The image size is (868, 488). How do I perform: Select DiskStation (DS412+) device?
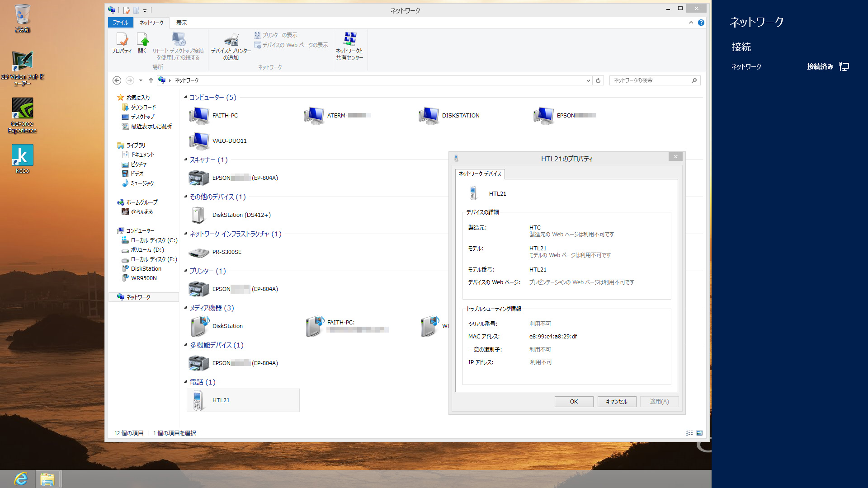pos(230,215)
